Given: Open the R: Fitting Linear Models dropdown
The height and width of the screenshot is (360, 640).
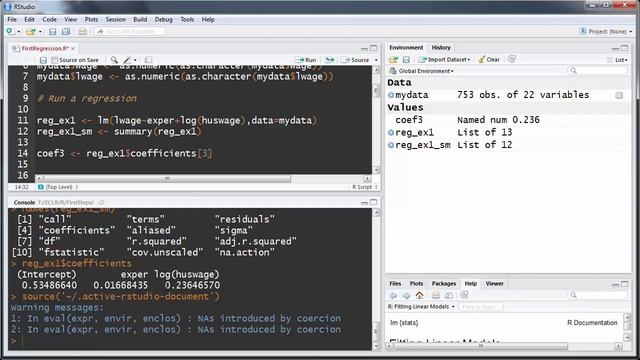Looking at the screenshot, I should (421, 307).
